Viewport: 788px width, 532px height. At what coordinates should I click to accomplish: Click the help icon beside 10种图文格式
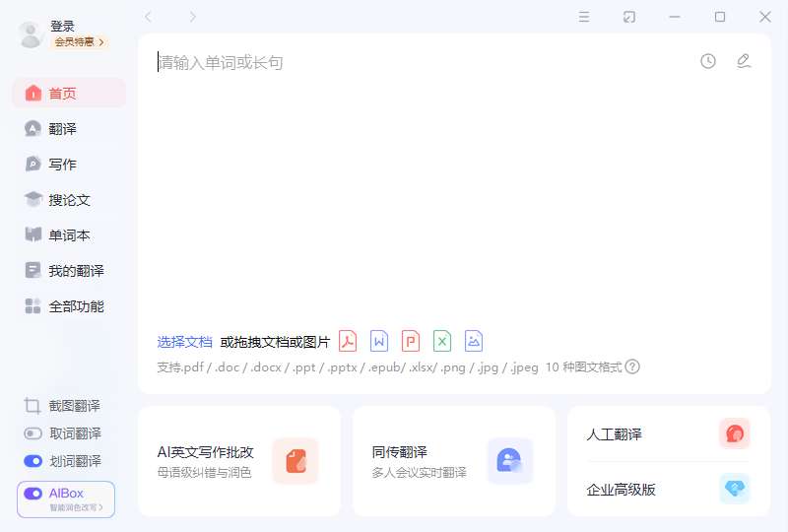coord(632,366)
